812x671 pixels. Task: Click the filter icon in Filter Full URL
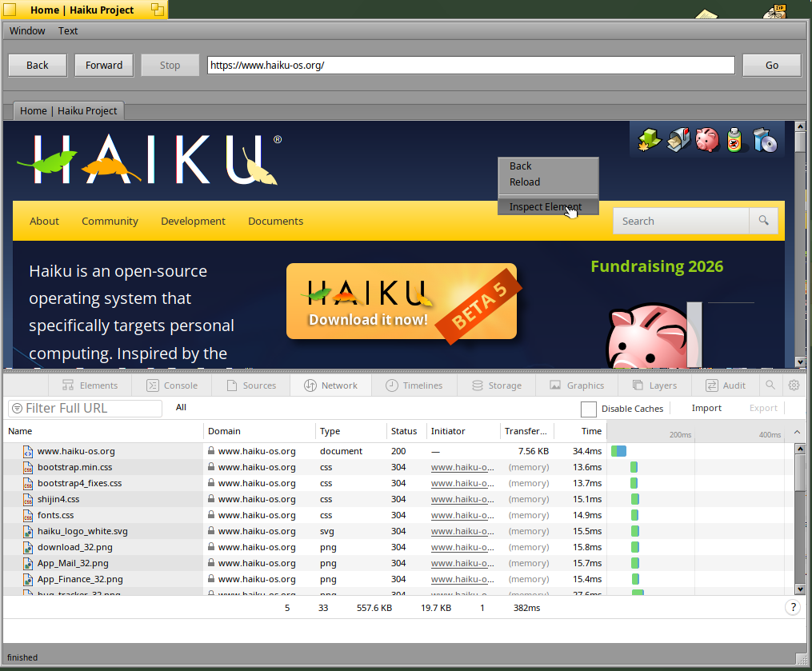(x=17, y=409)
